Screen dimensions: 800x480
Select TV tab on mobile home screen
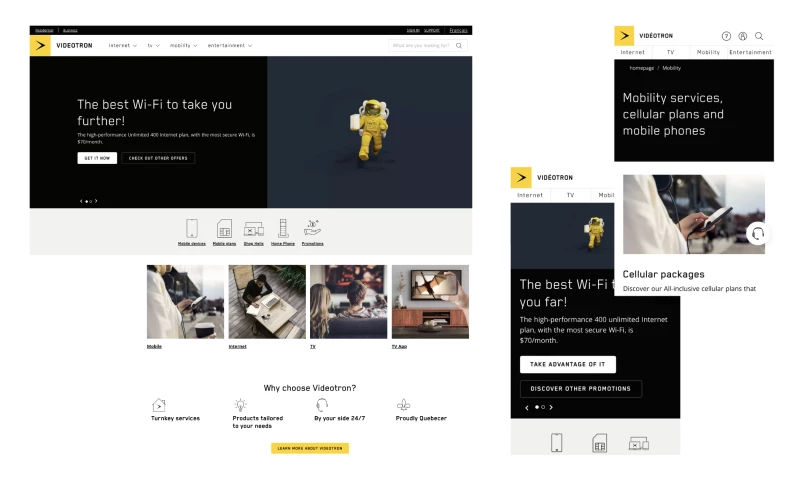coord(570,195)
